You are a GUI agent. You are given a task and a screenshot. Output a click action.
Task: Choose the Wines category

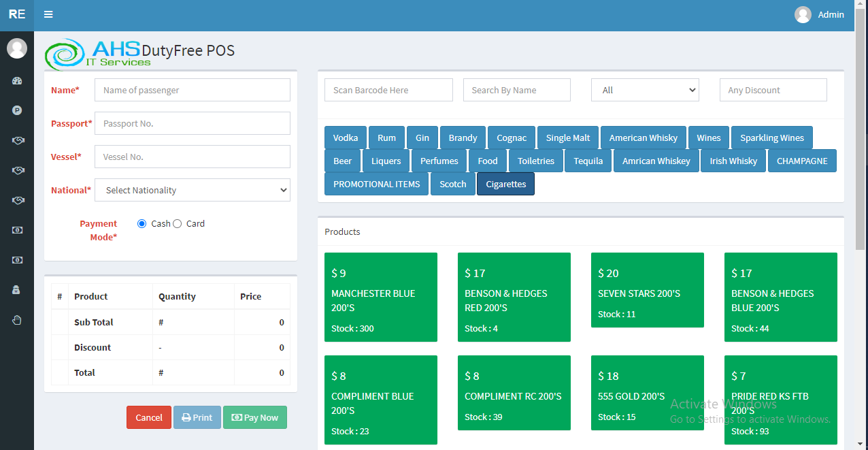click(709, 138)
